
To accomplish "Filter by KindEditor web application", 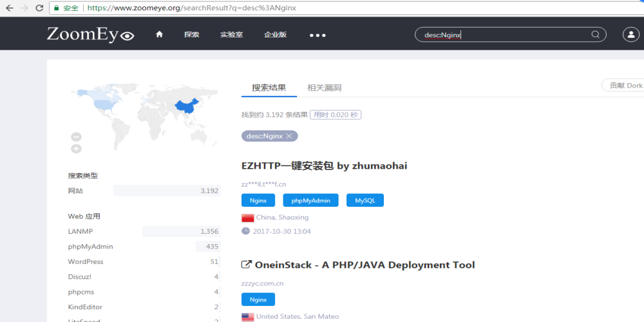I will pyautogui.click(x=144, y=307).
